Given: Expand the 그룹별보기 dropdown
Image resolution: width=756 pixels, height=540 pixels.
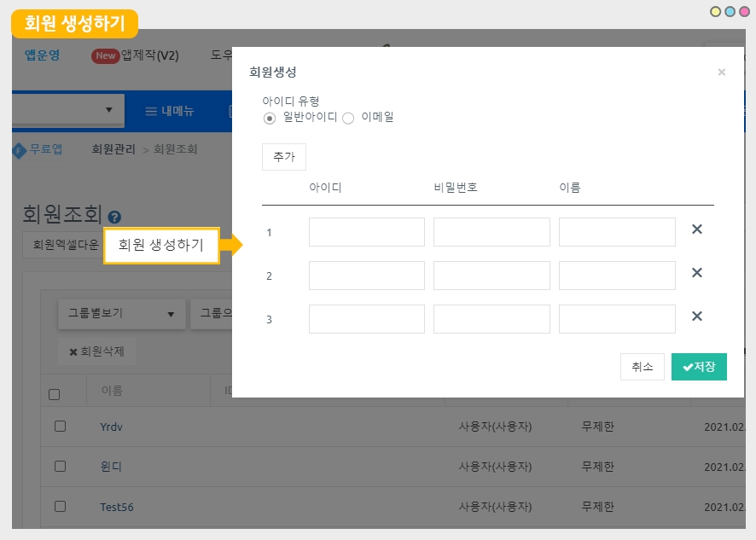Looking at the screenshot, I should tap(121, 314).
